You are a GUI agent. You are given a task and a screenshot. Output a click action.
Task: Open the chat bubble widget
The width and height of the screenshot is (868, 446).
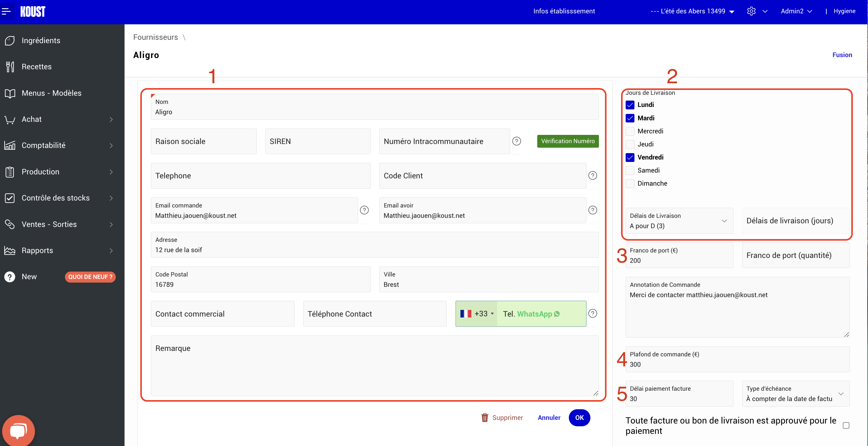(18, 431)
